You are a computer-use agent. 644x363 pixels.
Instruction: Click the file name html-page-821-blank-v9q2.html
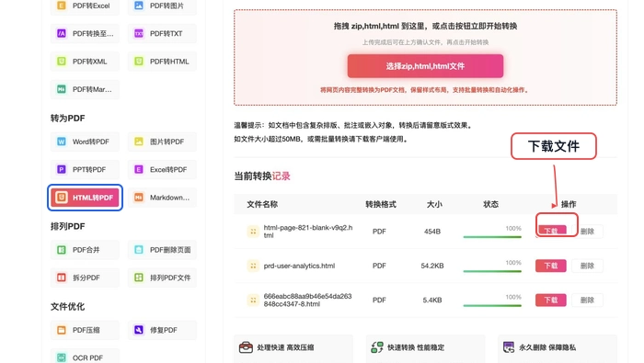tap(308, 232)
